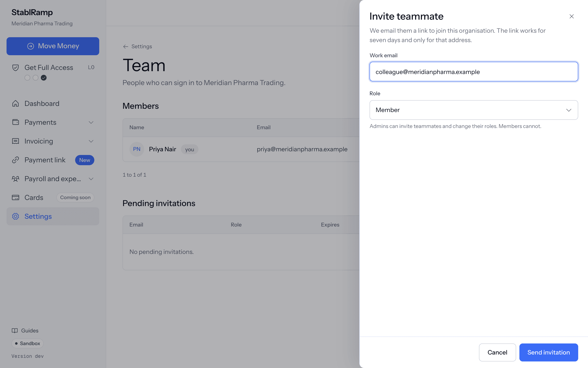This screenshot has width=588, height=368.
Task: Click the Dashboard home icon
Action: click(16, 103)
